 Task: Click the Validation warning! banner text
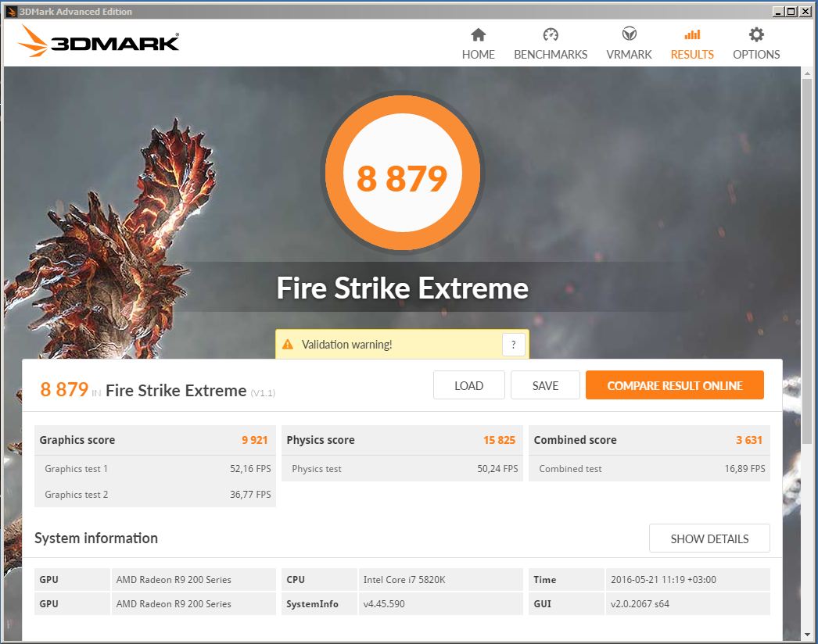tap(347, 345)
